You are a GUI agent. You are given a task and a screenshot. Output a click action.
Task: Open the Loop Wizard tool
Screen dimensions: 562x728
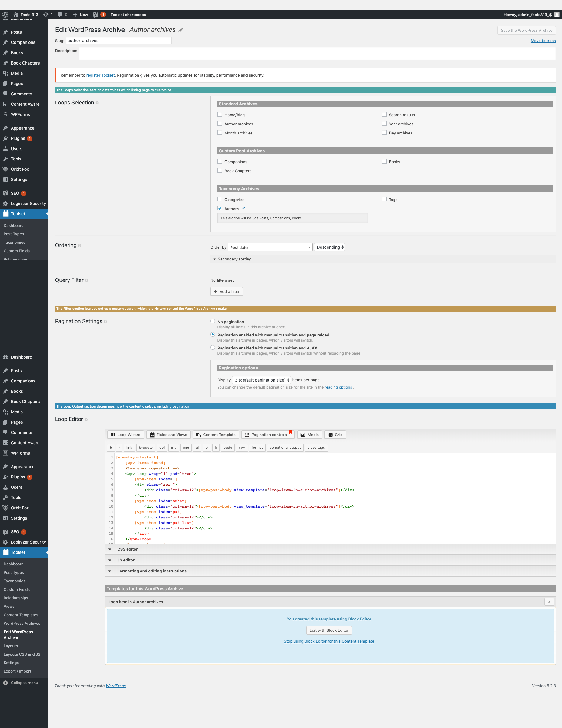click(x=125, y=435)
